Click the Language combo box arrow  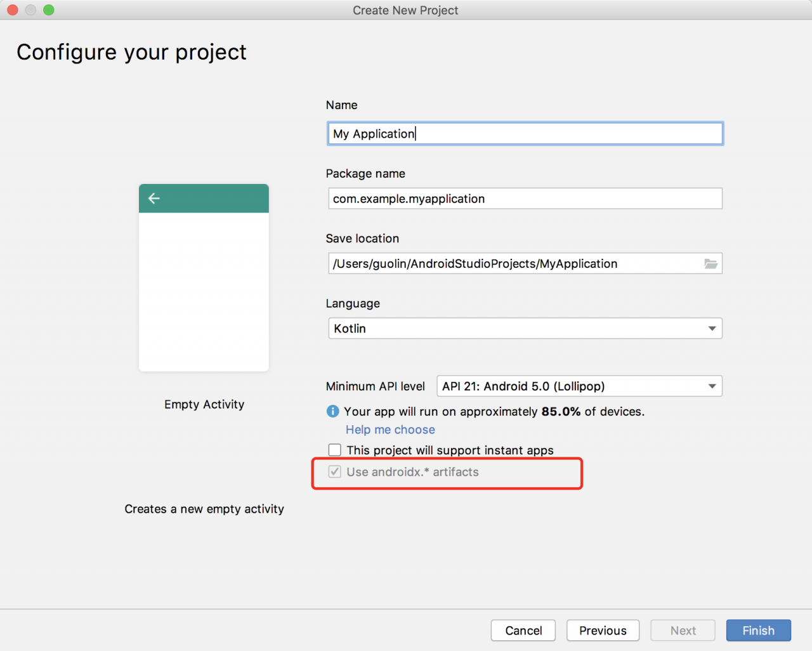tap(712, 329)
